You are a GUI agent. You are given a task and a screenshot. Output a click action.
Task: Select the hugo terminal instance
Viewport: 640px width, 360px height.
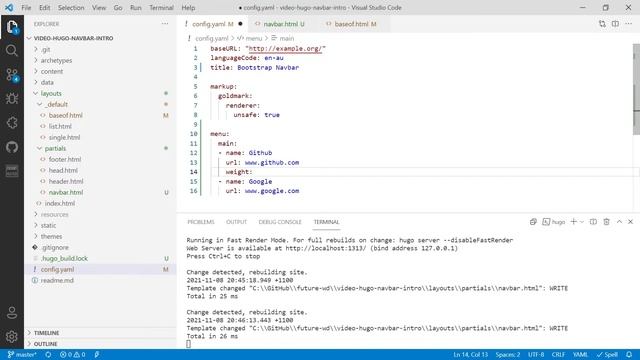554,222
